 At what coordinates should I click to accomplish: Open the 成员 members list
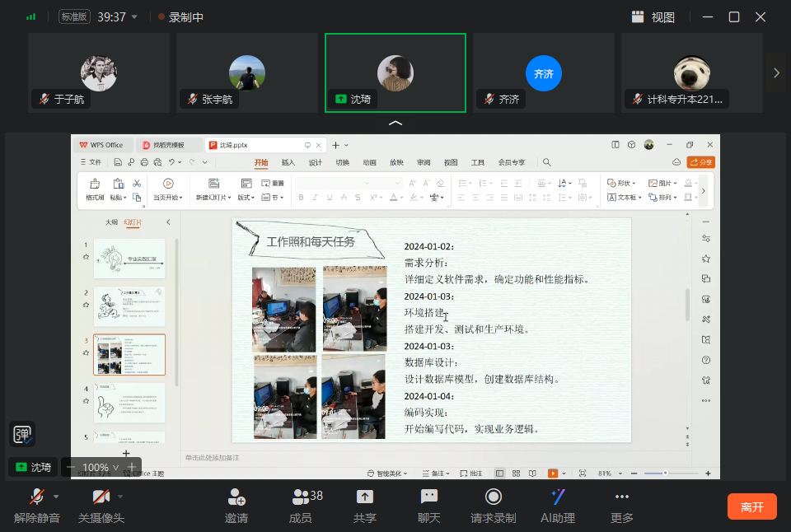coord(301,497)
